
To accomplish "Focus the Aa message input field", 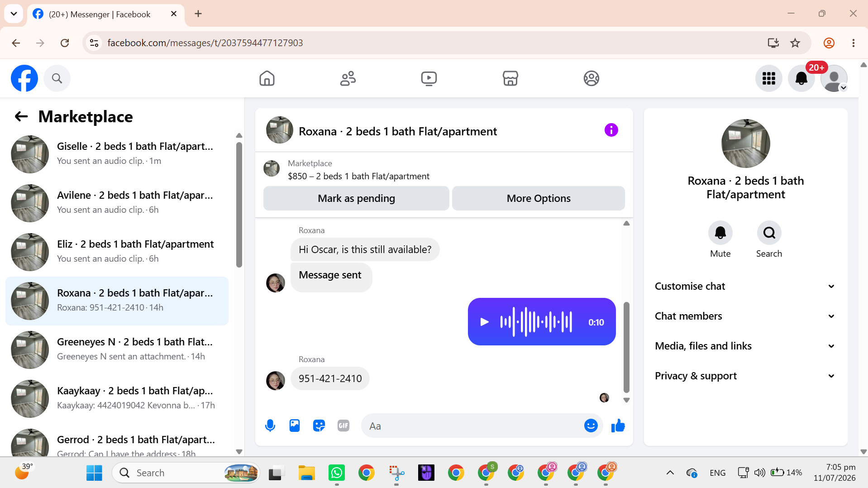I will tap(473, 426).
